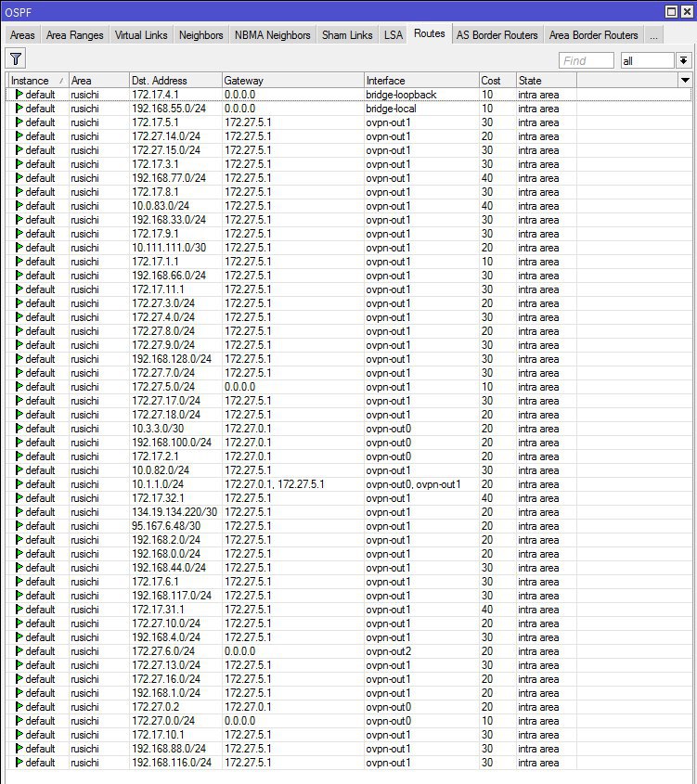Click route flag icon for 172.27.0.0/24
This screenshot has width=697, height=784.
[19, 721]
